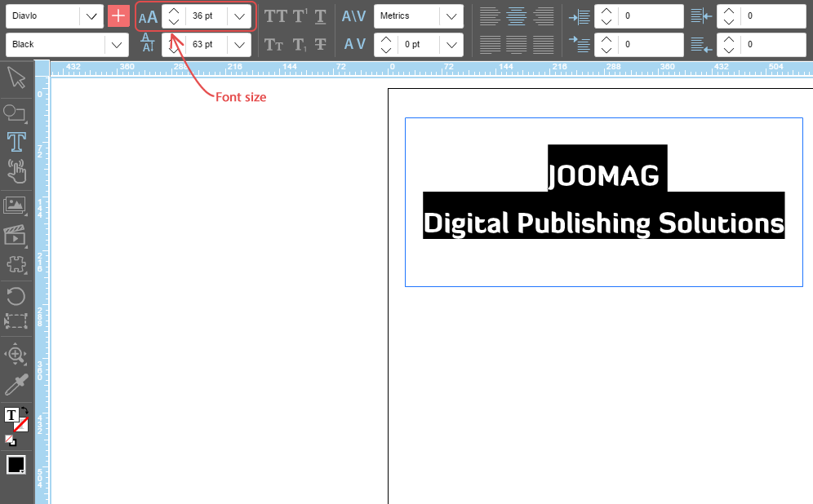Select the arrow Selection tool

[x=16, y=78]
